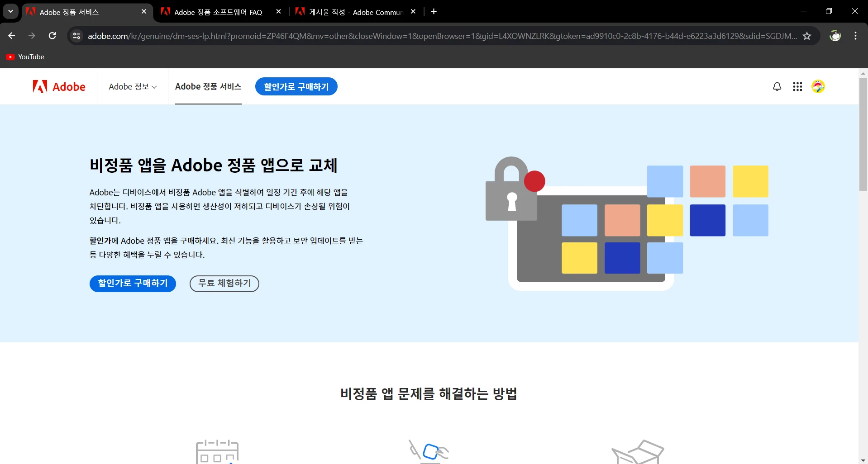Viewport: 868px width, 464px height.
Task: Open site information icon in address bar
Action: click(77, 36)
